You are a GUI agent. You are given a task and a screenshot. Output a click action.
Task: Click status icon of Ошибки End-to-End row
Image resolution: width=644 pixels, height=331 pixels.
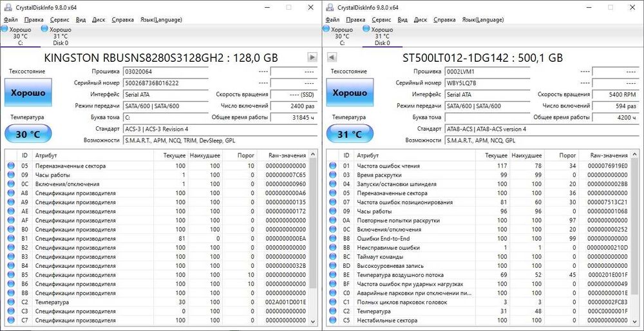333,239
